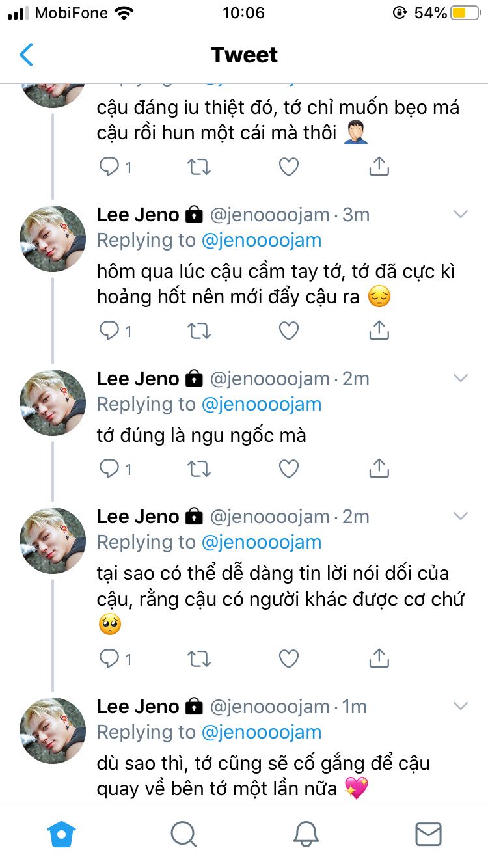
Task: Reply to the 'hôm qua lúc cậu cầm tay' tweet
Action: point(109,331)
